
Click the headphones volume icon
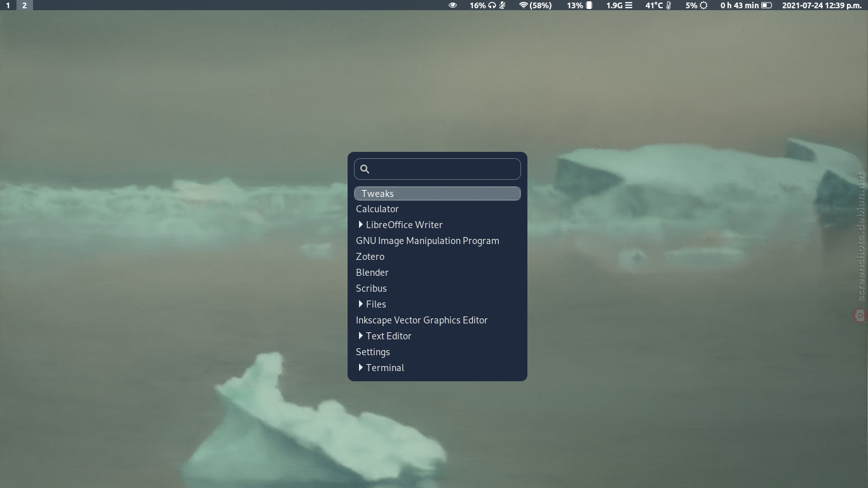tap(492, 5)
